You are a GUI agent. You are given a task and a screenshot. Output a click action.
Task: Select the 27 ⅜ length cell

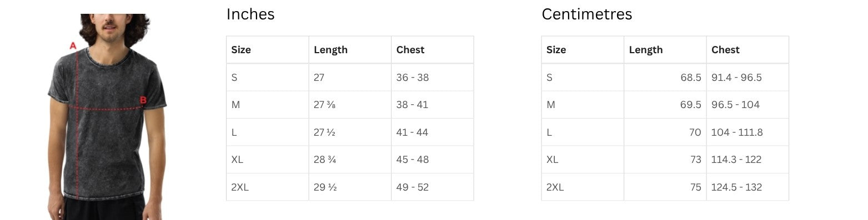[x=350, y=105]
